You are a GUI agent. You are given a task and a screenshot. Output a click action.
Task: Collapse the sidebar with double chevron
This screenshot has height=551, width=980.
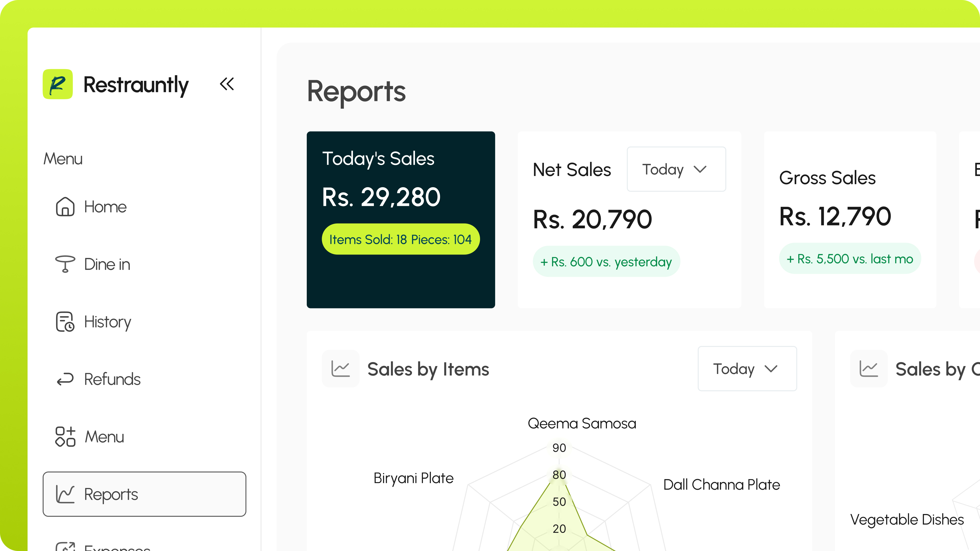coord(227,84)
